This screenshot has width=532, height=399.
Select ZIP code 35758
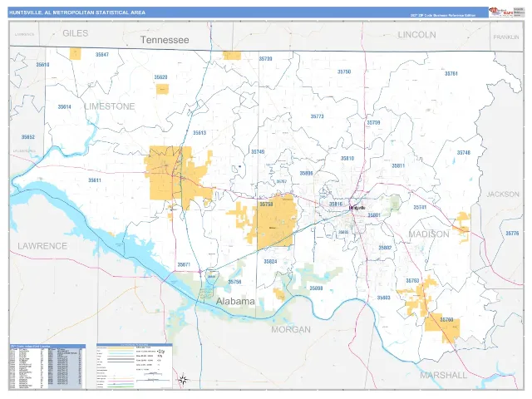pyautogui.click(x=266, y=204)
